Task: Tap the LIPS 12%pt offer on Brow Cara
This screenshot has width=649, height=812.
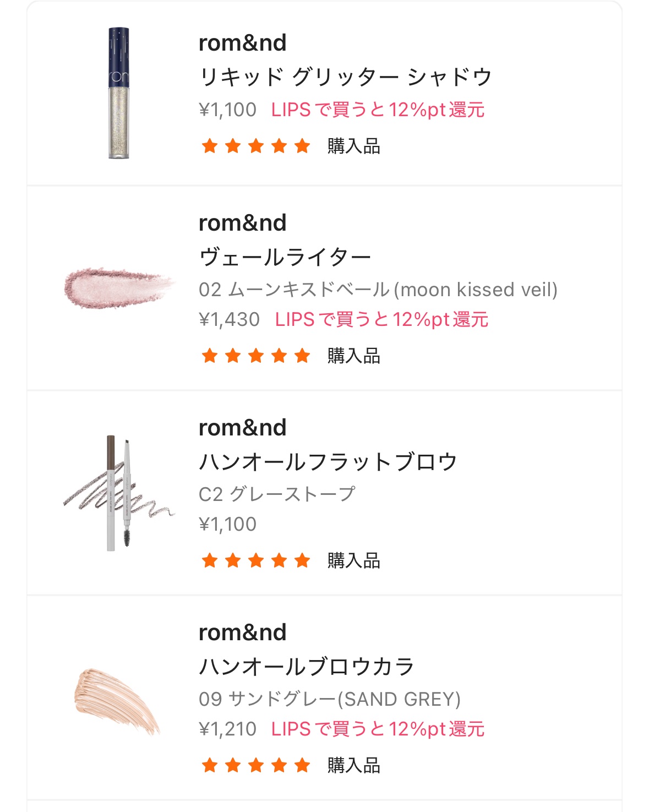Action: tap(378, 729)
